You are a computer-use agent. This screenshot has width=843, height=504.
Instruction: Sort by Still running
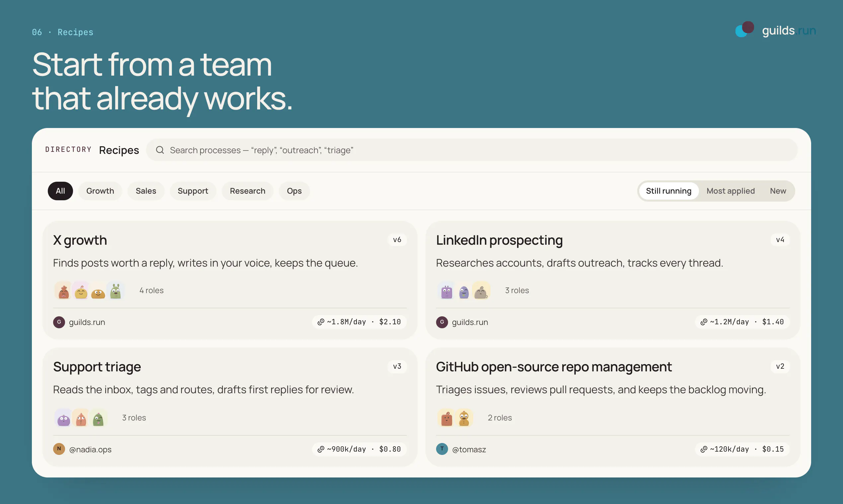[669, 191]
